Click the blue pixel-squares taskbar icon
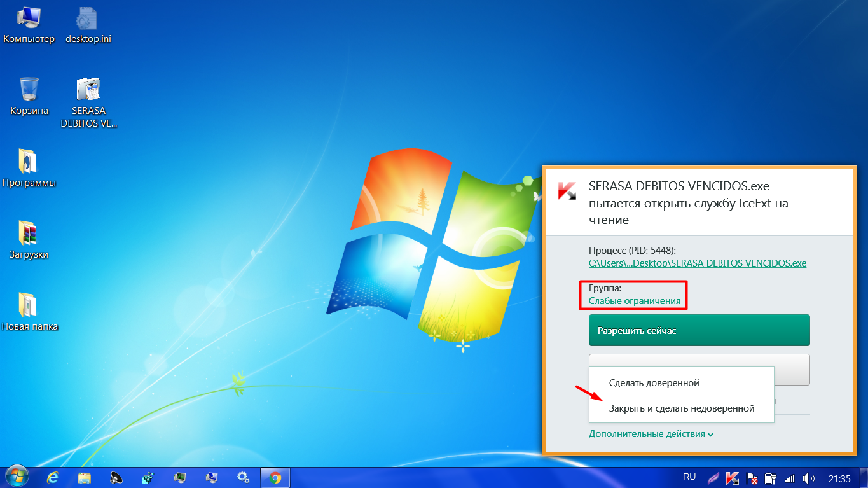868x488 pixels. (x=148, y=477)
